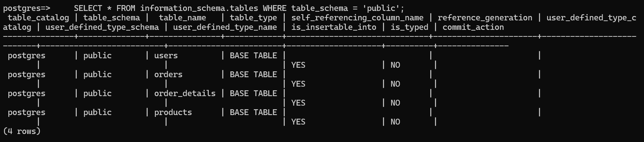Click the table_catalog column header
The image size is (644, 142).
(38, 17)
